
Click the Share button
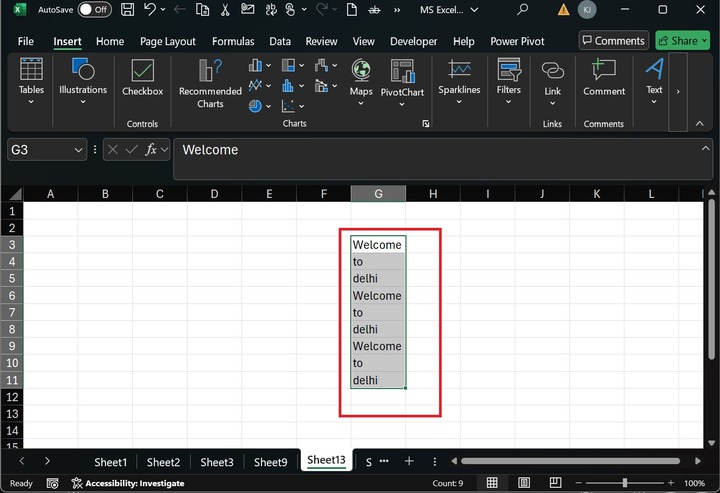[682, 41]
